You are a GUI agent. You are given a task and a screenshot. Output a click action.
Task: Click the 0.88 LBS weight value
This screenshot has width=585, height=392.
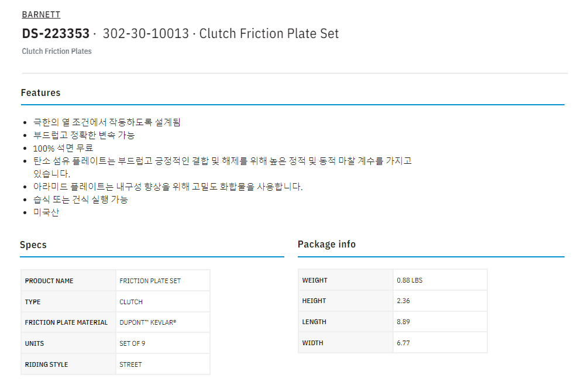click(409, 280)
